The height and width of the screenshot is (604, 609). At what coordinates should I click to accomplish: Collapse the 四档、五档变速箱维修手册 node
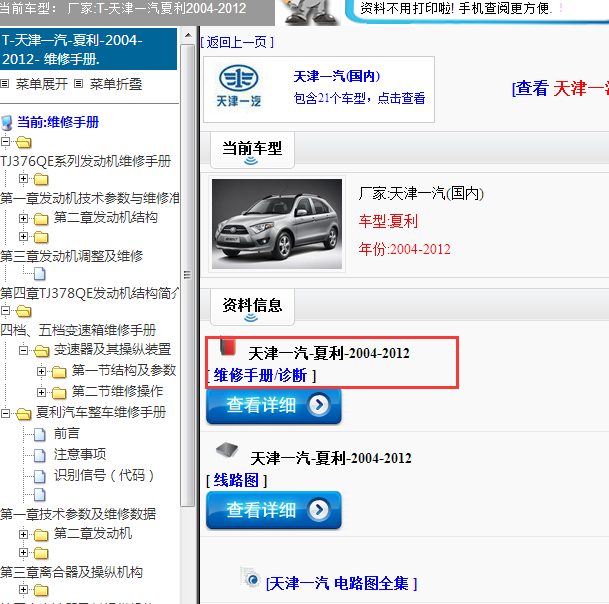tap(5, 310)
